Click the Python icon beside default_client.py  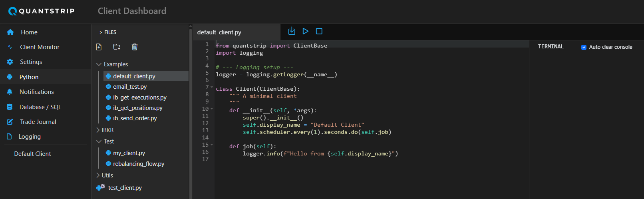[x=108, y=76]
